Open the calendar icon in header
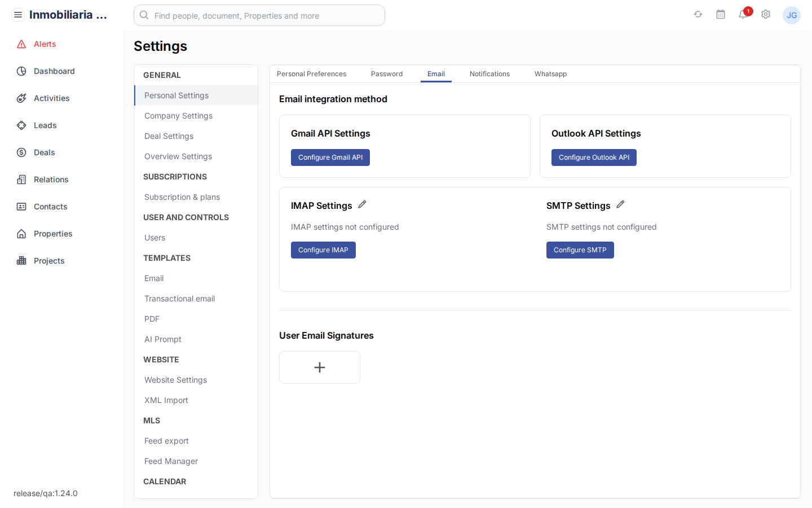 click(721, 15)
